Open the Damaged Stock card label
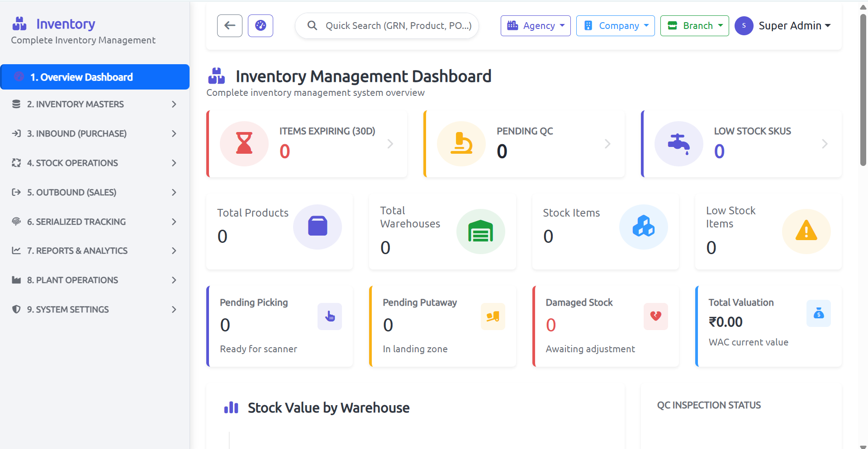This screenshot has width=868, height=449. point(579,302)
